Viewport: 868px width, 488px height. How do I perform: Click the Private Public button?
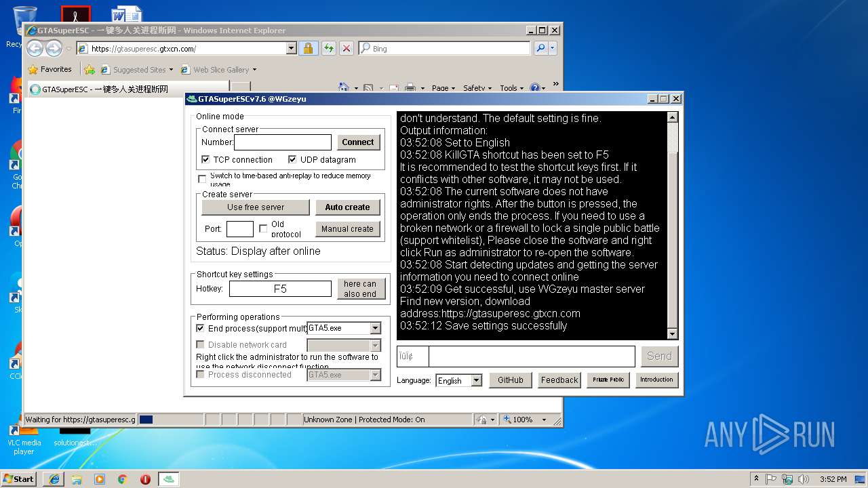coord(608,380)
